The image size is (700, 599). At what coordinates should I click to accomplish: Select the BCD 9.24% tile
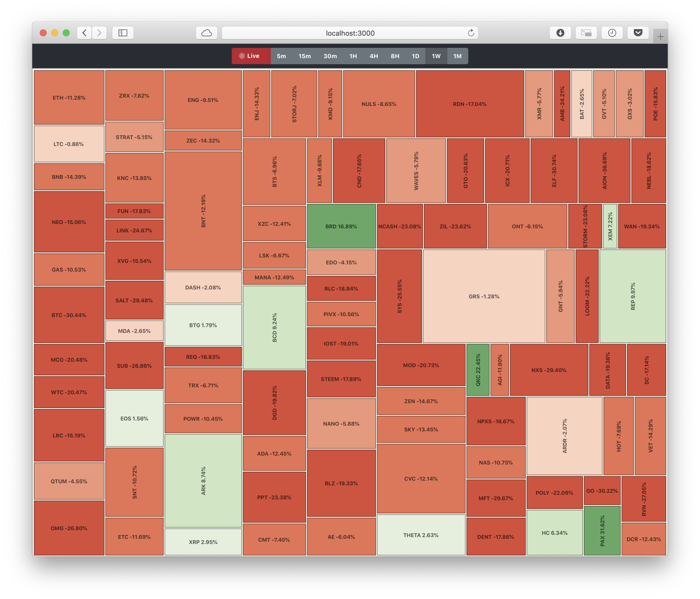point(274,327)
